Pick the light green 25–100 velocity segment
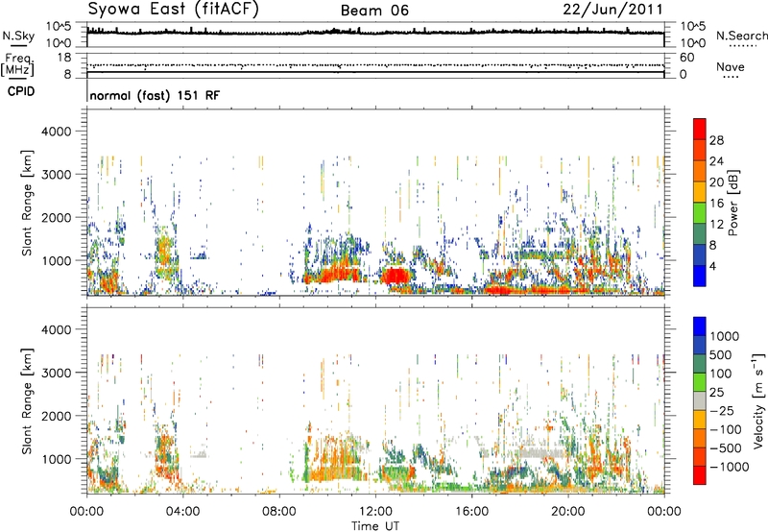The width and height of the screenshot is (768, 532). pos(700,382)
